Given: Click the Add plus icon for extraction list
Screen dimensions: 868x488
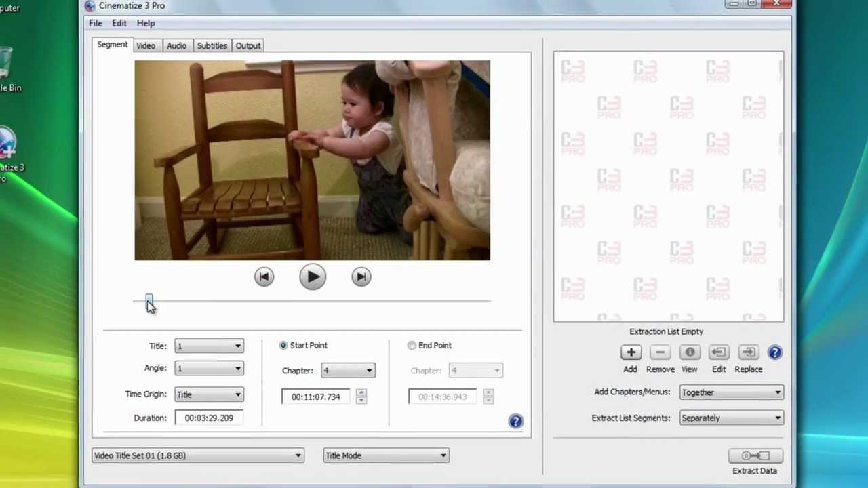Looking at the screenshot, I should click(631, 352).
